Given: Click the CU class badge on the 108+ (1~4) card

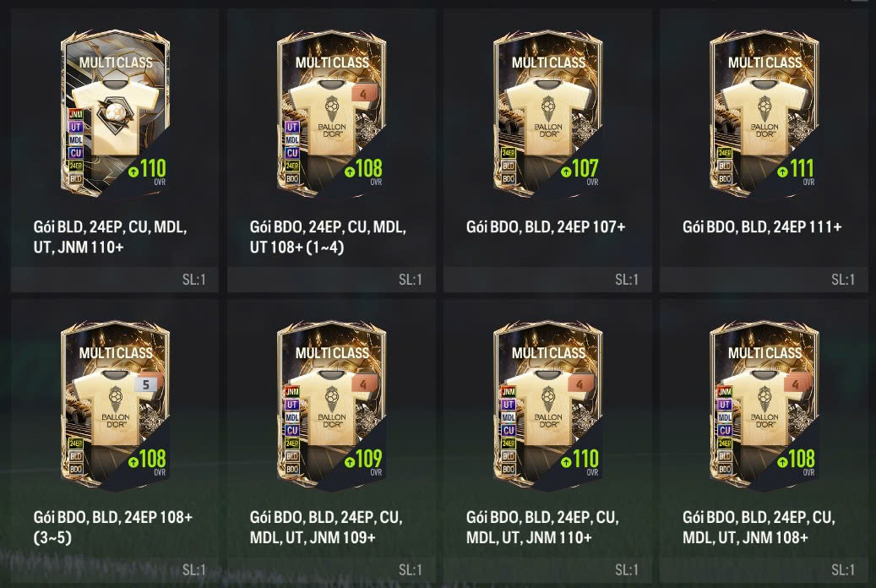Looking at the screenshot, I should point(291,153).
